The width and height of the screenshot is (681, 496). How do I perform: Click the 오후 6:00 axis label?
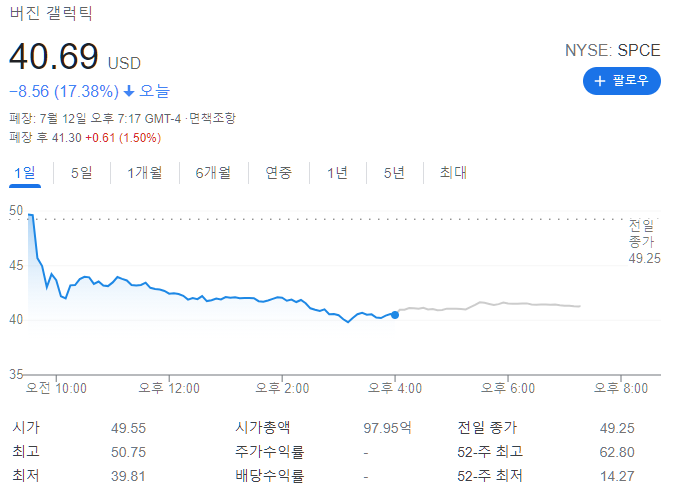[508, 388]
